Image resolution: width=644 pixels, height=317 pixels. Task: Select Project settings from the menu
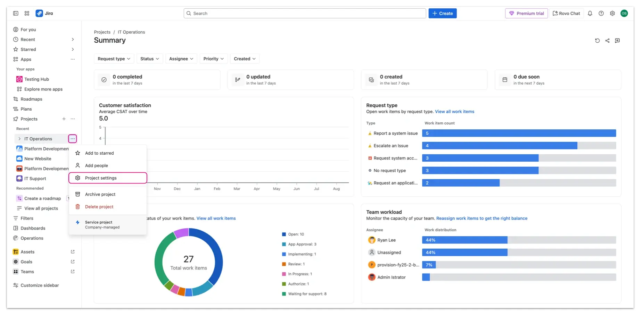click(x=101, y=178)
